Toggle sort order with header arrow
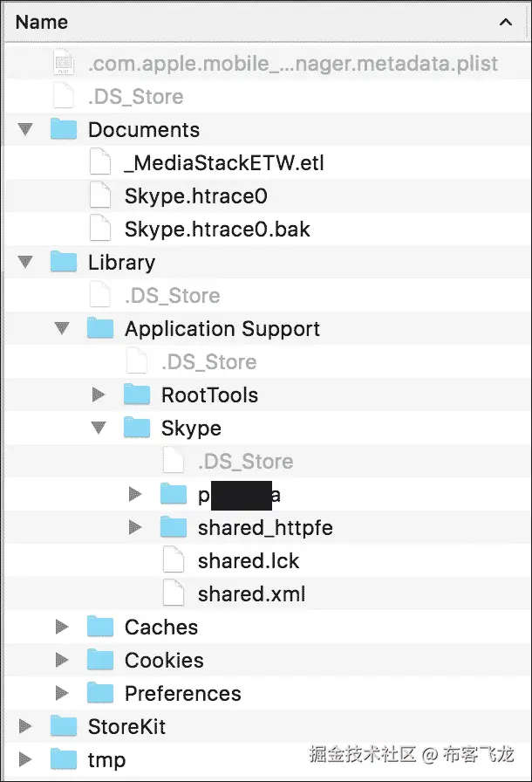The height and width of the screenshot is (782, 532). 506,22
